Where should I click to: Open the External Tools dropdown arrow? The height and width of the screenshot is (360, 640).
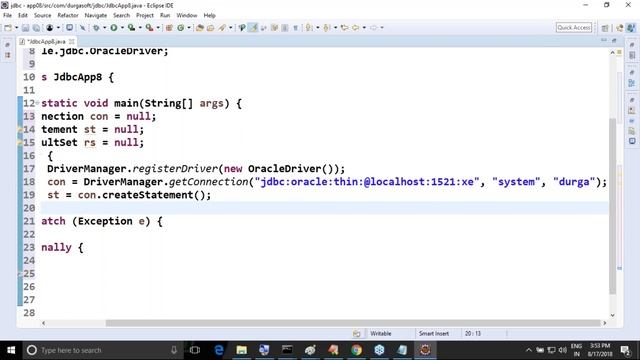(x=158, y=28)
